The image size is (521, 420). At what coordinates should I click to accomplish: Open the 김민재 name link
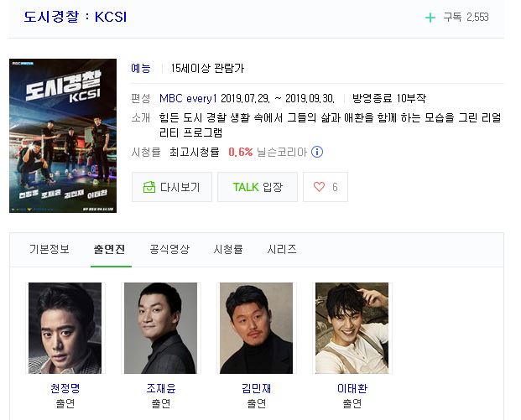pos(256,388)
